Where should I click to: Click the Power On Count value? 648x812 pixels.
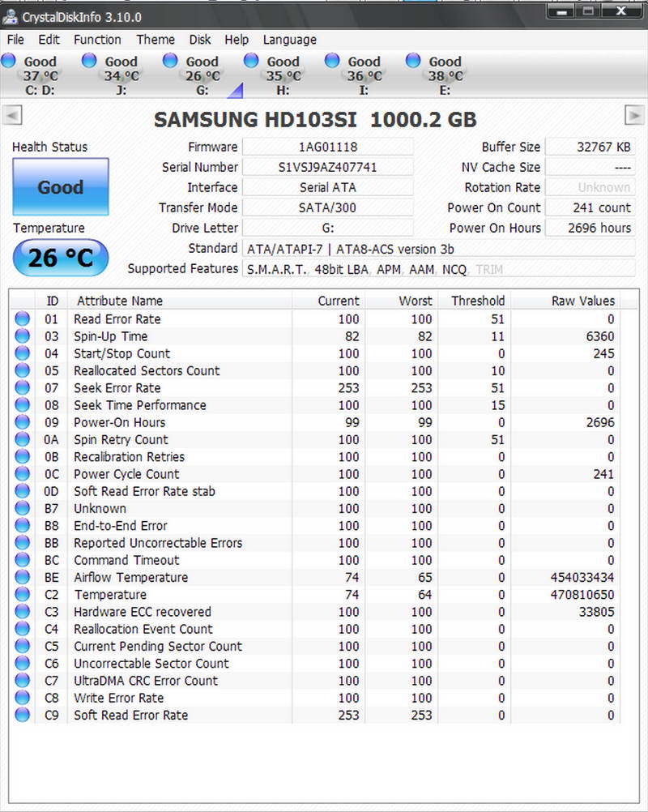[590, 207]
